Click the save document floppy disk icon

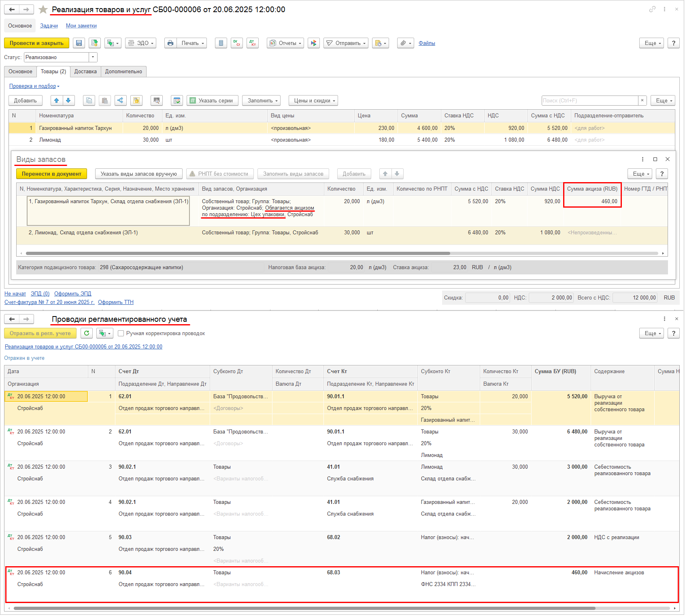pos(79,43)
